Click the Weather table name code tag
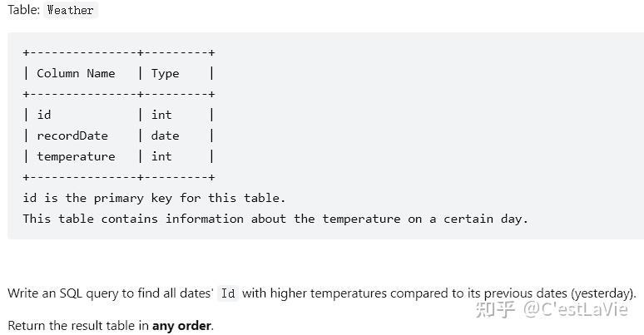Viewport: 644px width, 335px height. coord(70,10)
